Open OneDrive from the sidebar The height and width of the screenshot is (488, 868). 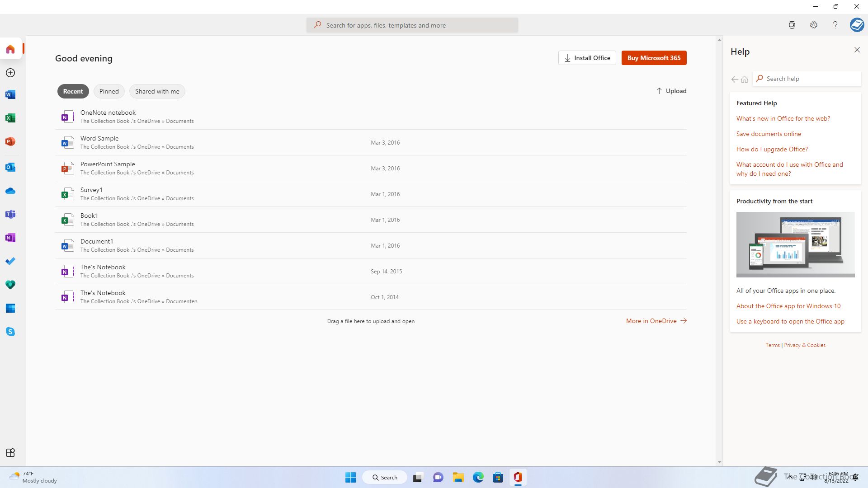[10, 191]
